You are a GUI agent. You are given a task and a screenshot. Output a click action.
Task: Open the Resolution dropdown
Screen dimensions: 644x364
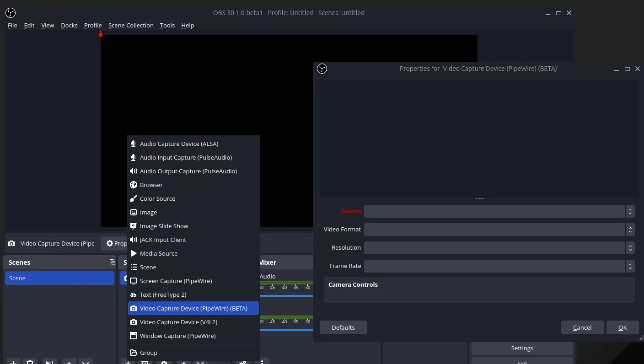tap(499, 248)
